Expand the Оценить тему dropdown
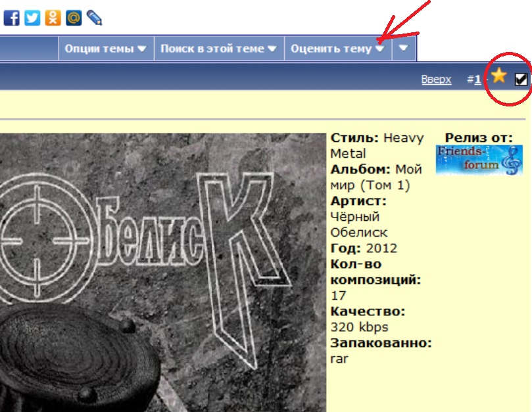Image resolution: width=532 pixels, height=412 pixels. coord(337,49)
